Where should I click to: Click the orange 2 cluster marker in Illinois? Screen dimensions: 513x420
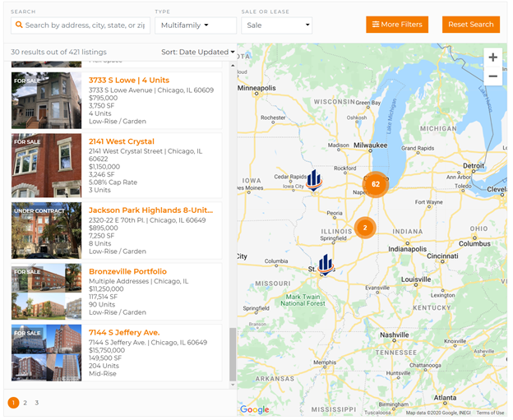tap(365, 228)
